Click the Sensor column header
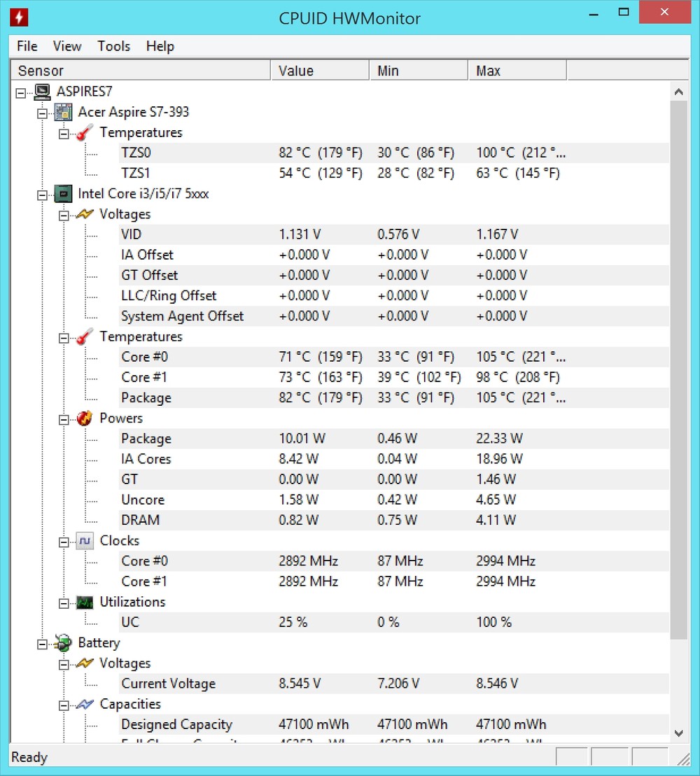 [x=141, y=70]
